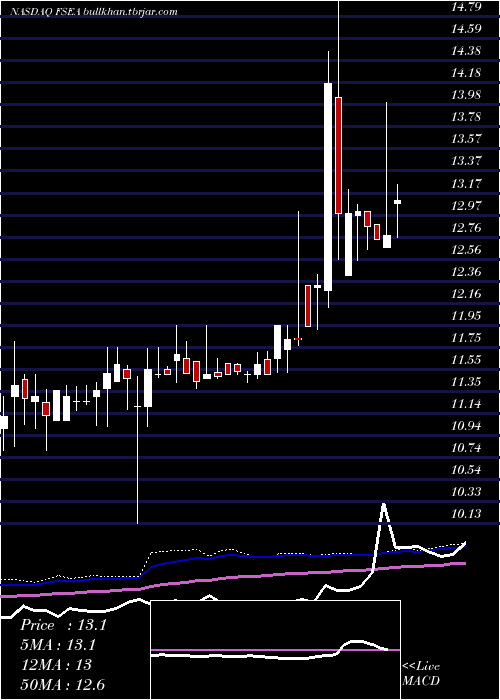Click the 14.18 price axis label
Viewport: 500px width, 700px height.
[x=466, y=73]
